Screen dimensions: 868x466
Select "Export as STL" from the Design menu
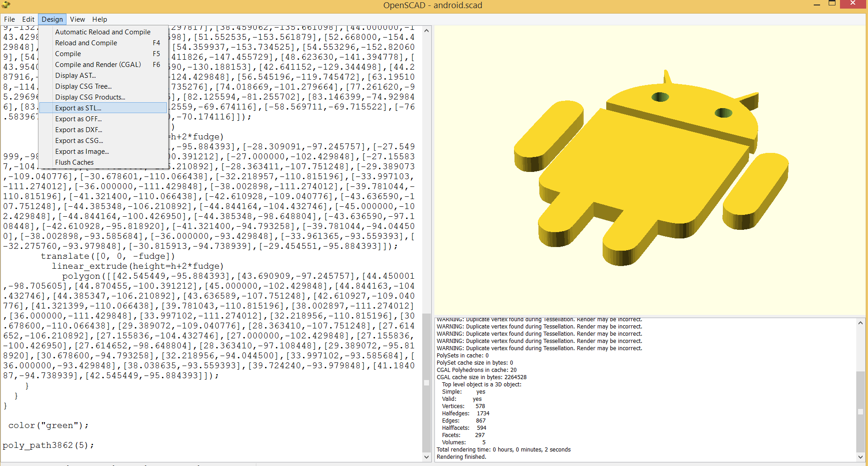click(x=78, y=108)
